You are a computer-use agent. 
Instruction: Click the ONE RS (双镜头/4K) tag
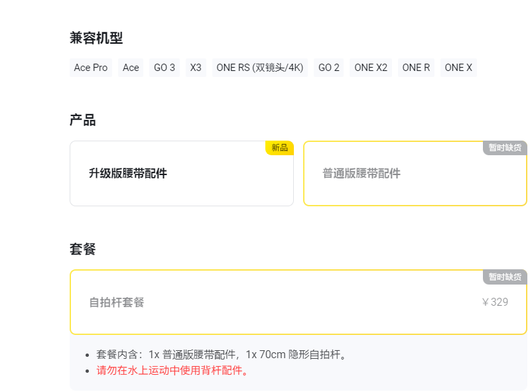(x=259, y=68)
